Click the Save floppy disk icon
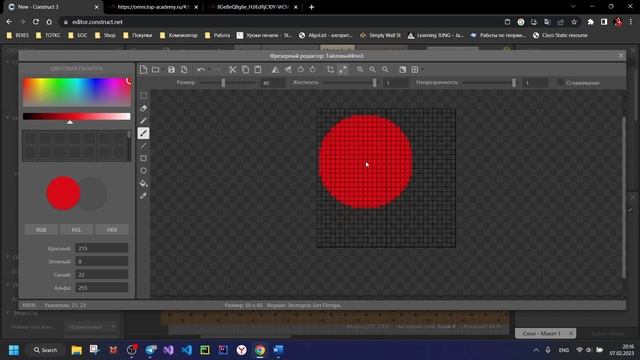 click(x=171, y=70)
